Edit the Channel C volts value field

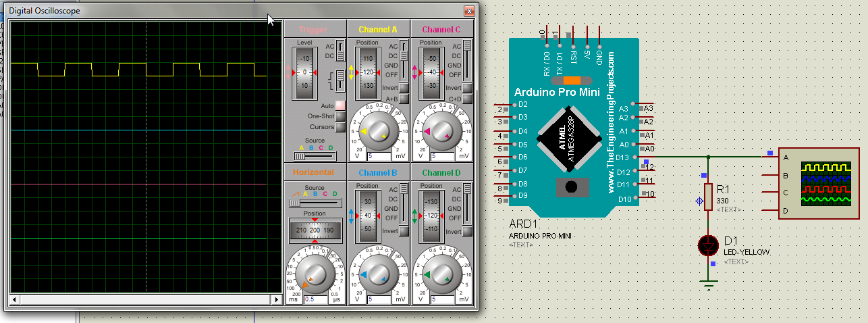pyautogui.click(x=441, y=156)
